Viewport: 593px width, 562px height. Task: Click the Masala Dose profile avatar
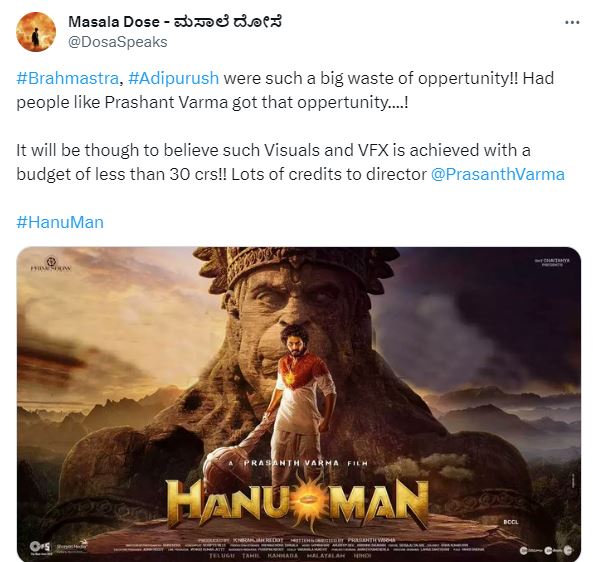36,32
